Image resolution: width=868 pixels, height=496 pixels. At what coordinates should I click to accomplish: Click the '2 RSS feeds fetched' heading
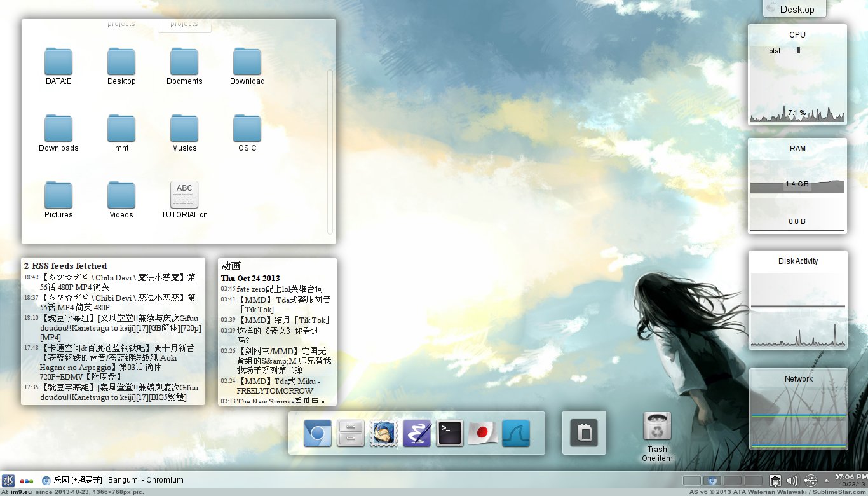[65, 266]
